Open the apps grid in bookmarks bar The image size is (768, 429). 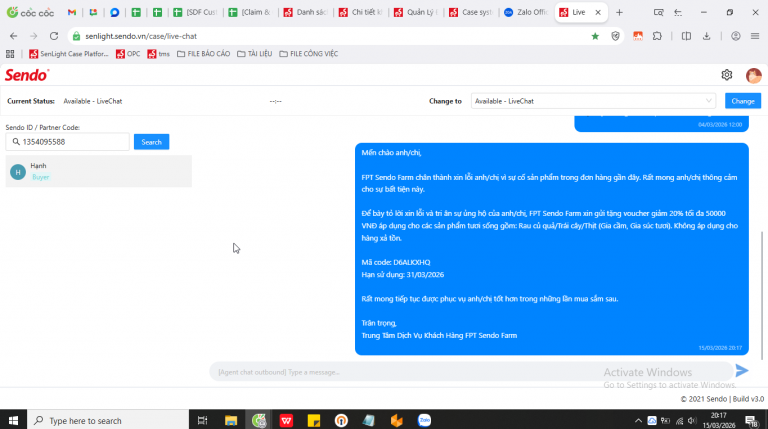[x=10, y=54]
